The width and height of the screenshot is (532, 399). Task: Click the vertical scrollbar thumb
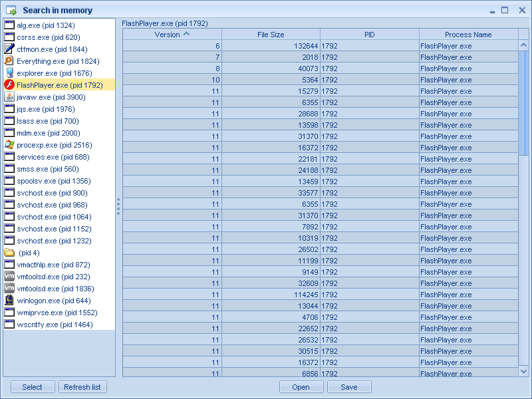523,103
